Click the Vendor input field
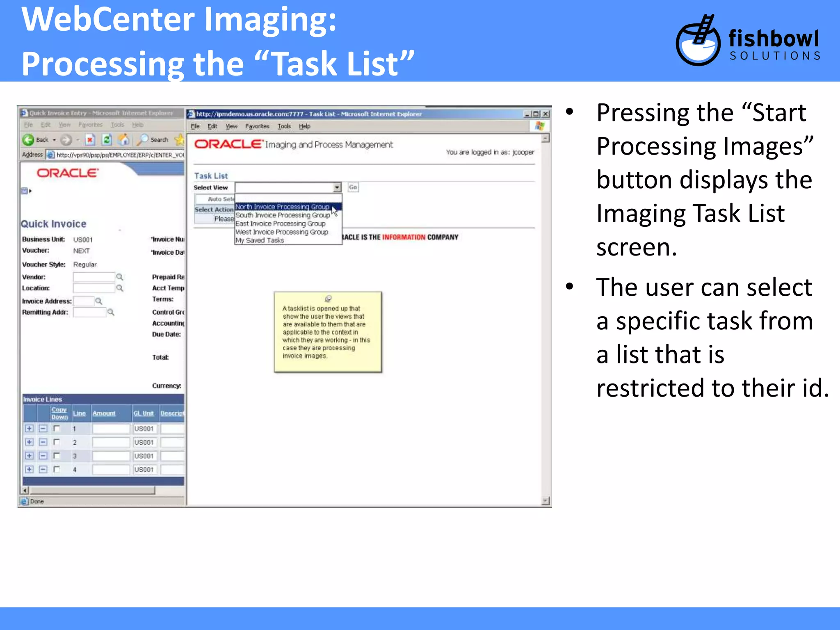840x630 pixels. point(94,277)
